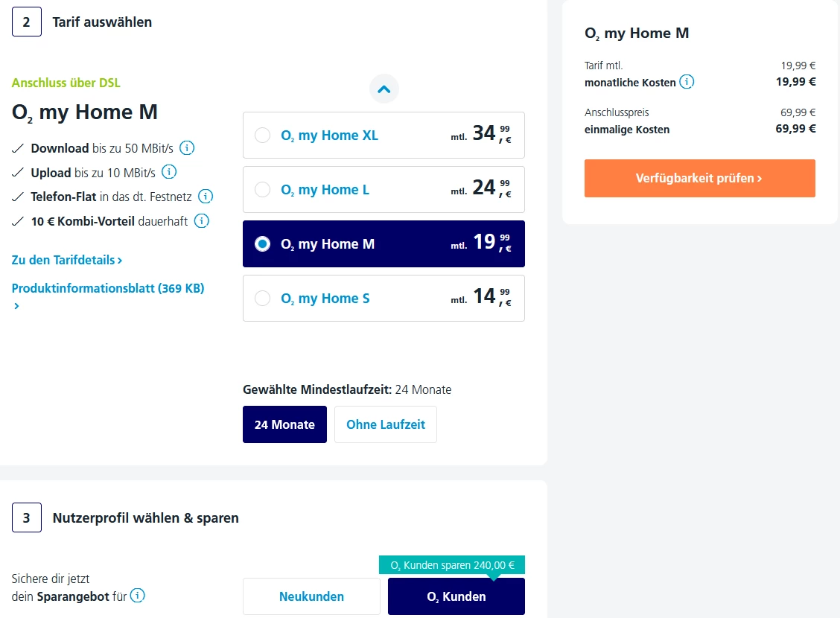Open info icon for Telefon-Flat
The height and width of the screenshot is (618, 840).
pyautogui.click(x=206, y=197)
